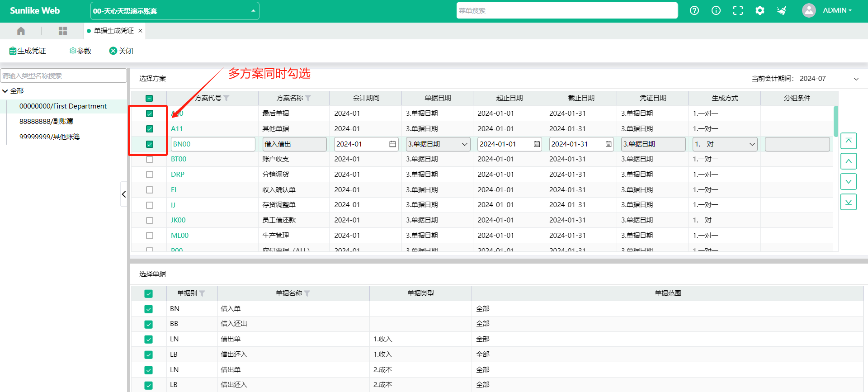The width and height of the screenshot is (868, 392).
Task: Uncheck the BN00 借入借出 scheme
Action: click(150, 144)
